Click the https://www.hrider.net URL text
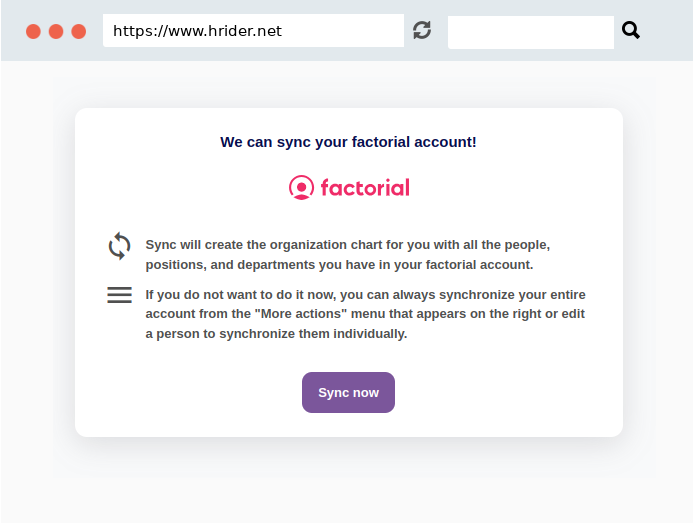Viewport: 693px width, 523px height. 197,31
